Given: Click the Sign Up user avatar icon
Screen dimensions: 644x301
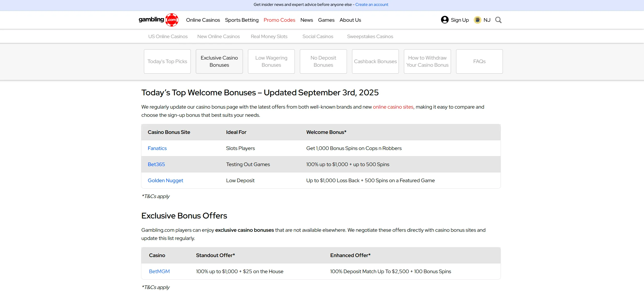Looking at the screenshot, I should [445, 20].
